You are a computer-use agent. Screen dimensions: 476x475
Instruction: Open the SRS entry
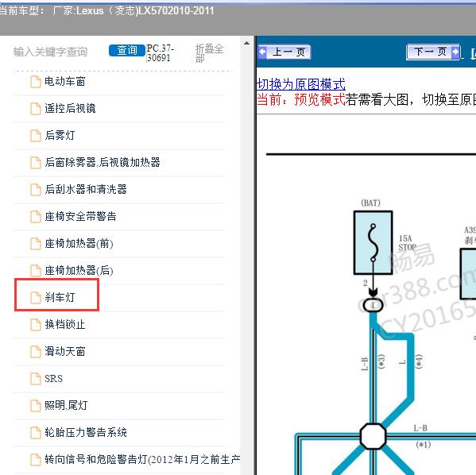tap(54, 378)
